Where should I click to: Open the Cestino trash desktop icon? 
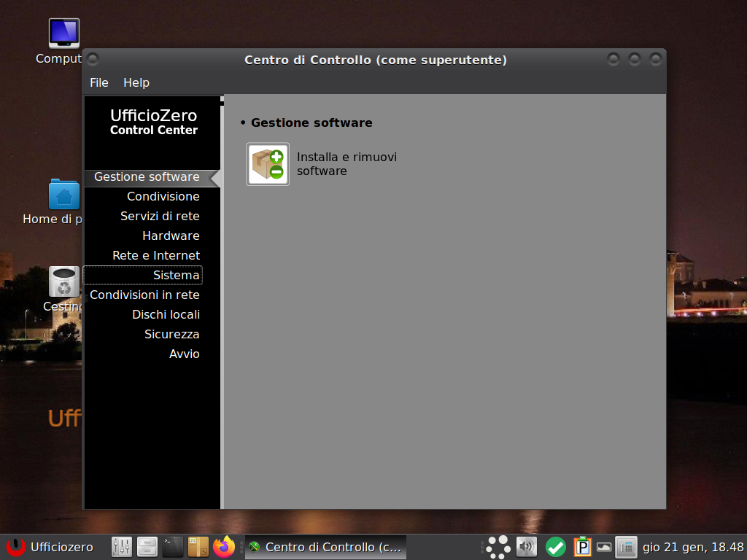tap(64, 282)
